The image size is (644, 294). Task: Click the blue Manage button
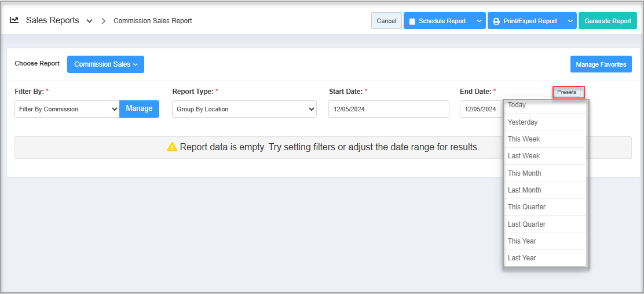point(139,108)
